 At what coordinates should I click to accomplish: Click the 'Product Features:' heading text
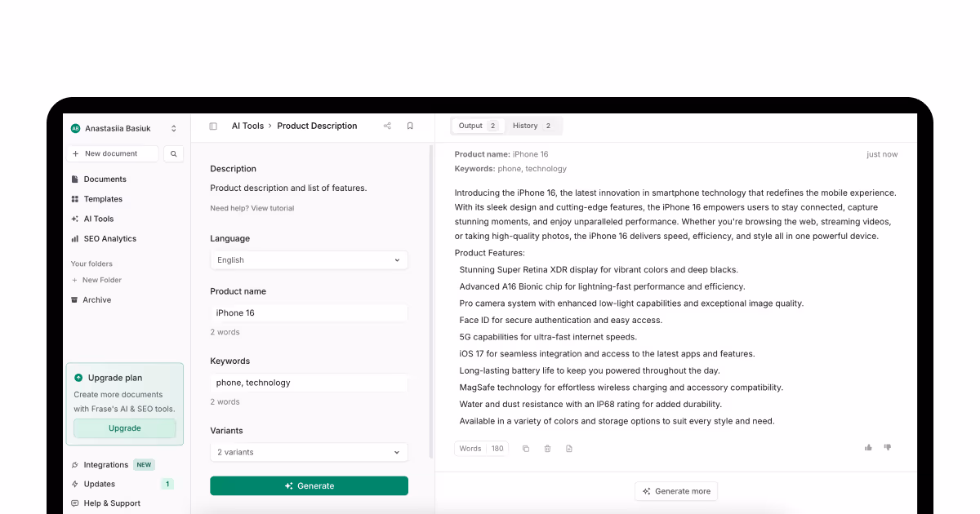(490, 253)
